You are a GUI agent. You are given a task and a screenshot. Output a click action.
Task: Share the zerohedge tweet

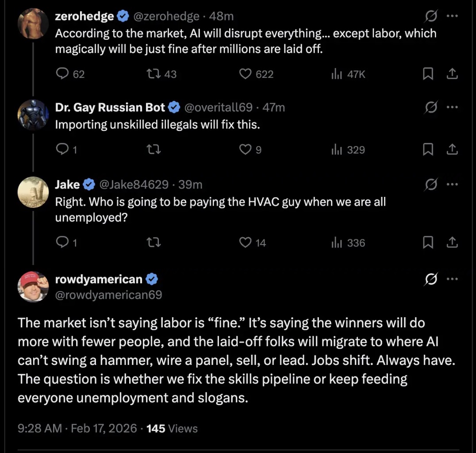click(452, 74)
